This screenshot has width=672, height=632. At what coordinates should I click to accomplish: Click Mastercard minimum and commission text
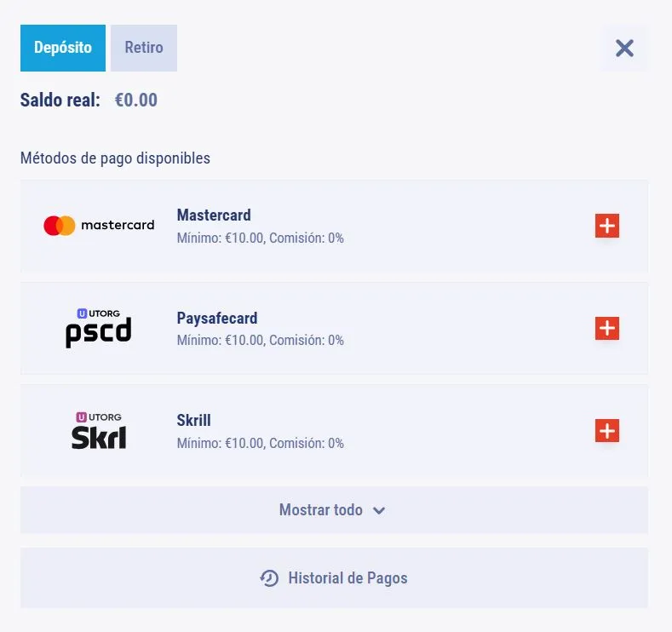[260, 238]
